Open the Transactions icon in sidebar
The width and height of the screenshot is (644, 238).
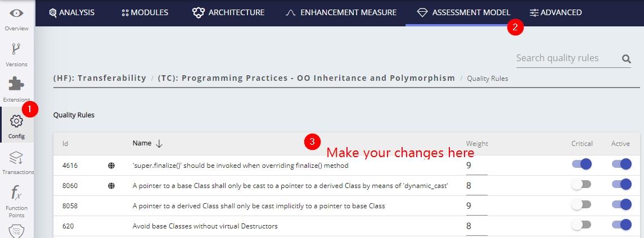click(16, 157)
